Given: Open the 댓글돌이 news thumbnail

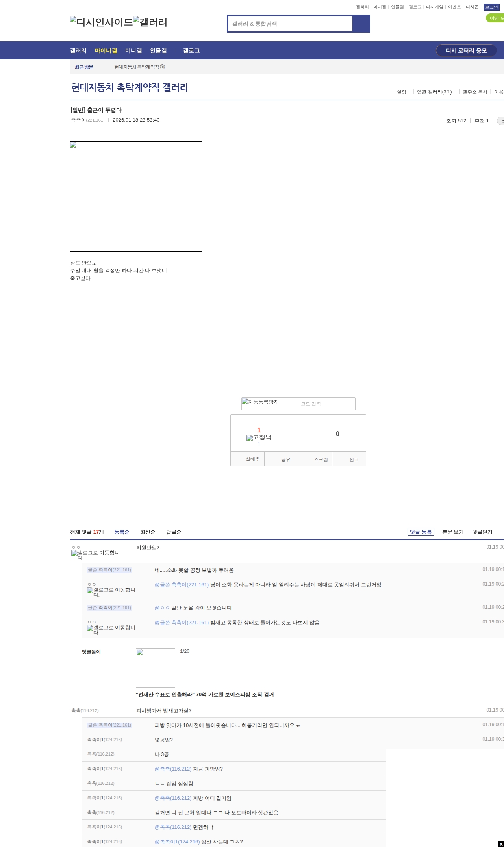Looking at the screenshot, I should (x=156, y=668).
